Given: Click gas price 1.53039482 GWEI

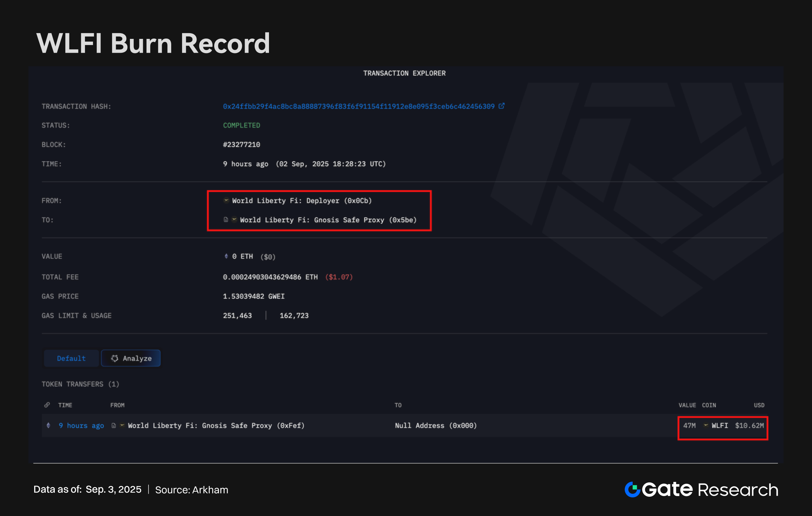Looking at the screenshot, I should (254, 296).
